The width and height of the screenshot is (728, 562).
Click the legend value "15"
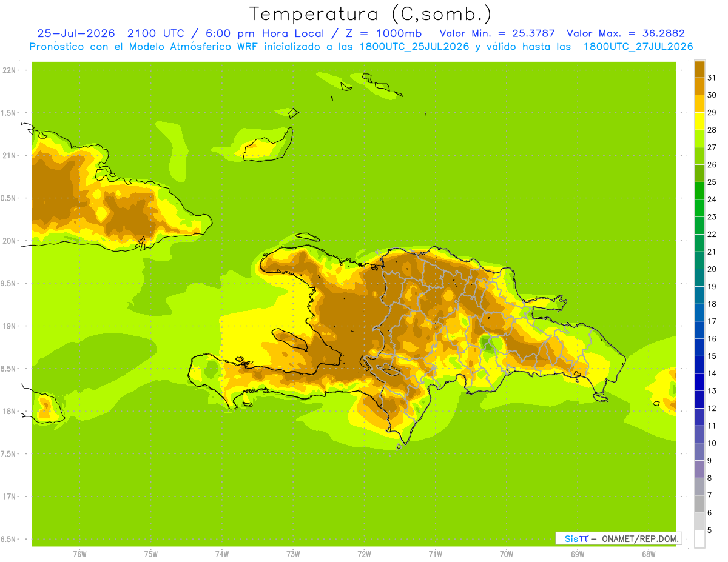tap(712, 356)
